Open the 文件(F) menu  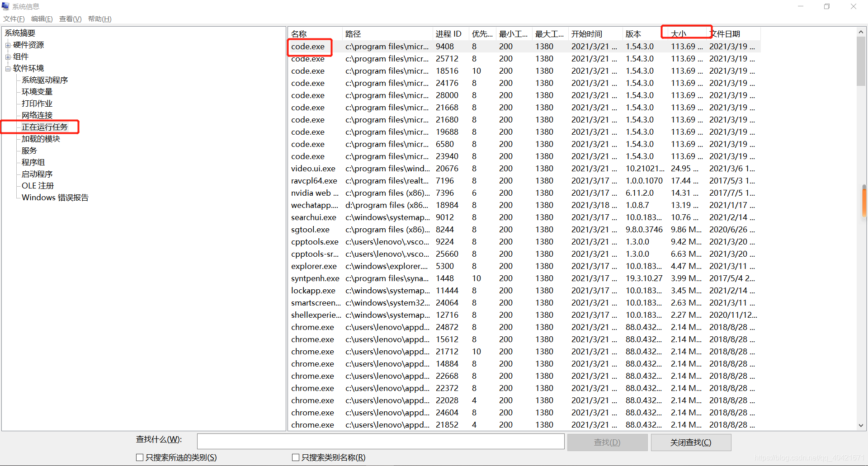[14, 19]
